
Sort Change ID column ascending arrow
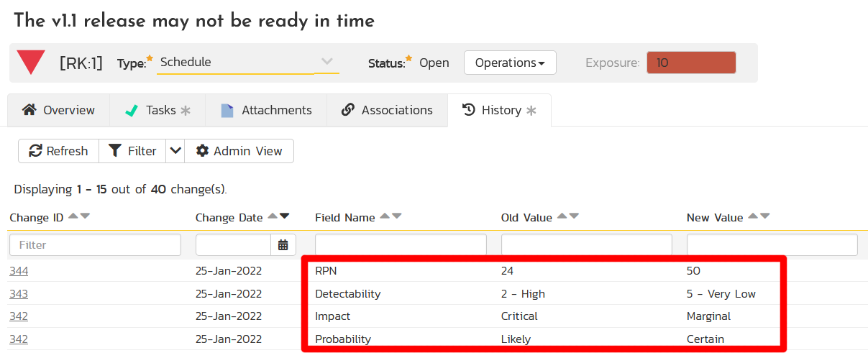(x=73, y=216)
